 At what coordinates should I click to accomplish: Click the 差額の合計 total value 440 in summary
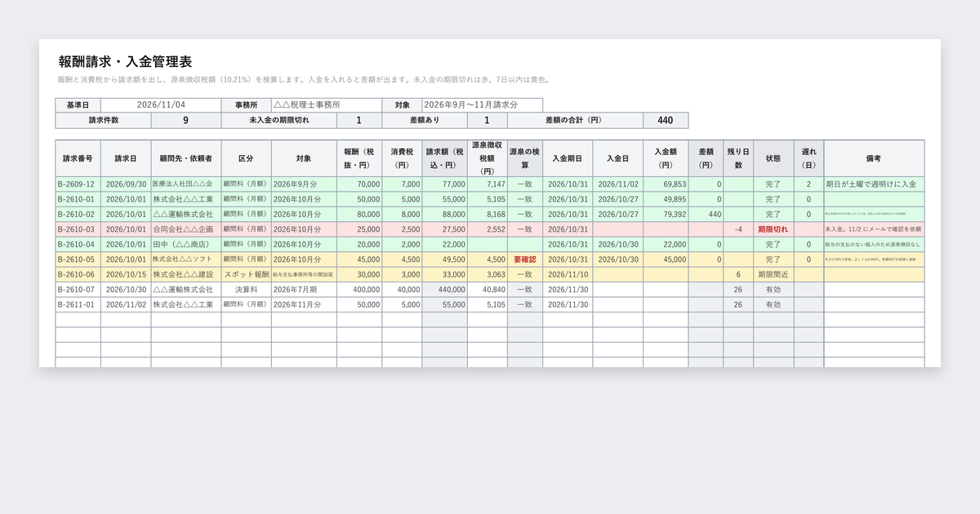coord(666,120)
